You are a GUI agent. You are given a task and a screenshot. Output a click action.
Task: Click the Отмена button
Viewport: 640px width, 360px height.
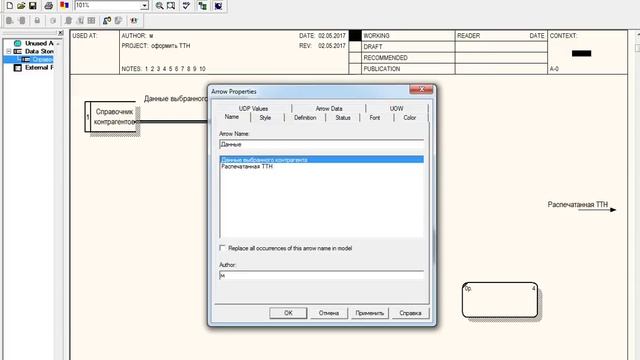(329, 313)
